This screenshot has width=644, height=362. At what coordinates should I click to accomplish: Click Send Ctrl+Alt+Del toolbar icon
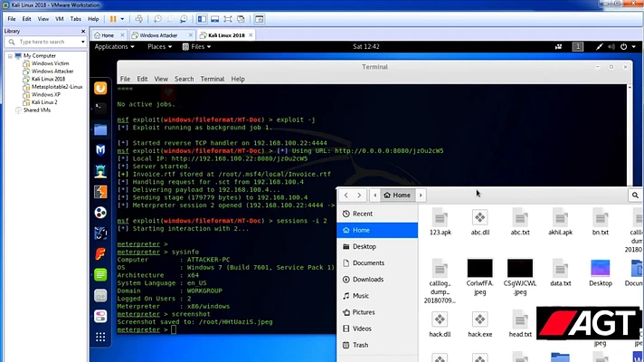coord(138,19)
